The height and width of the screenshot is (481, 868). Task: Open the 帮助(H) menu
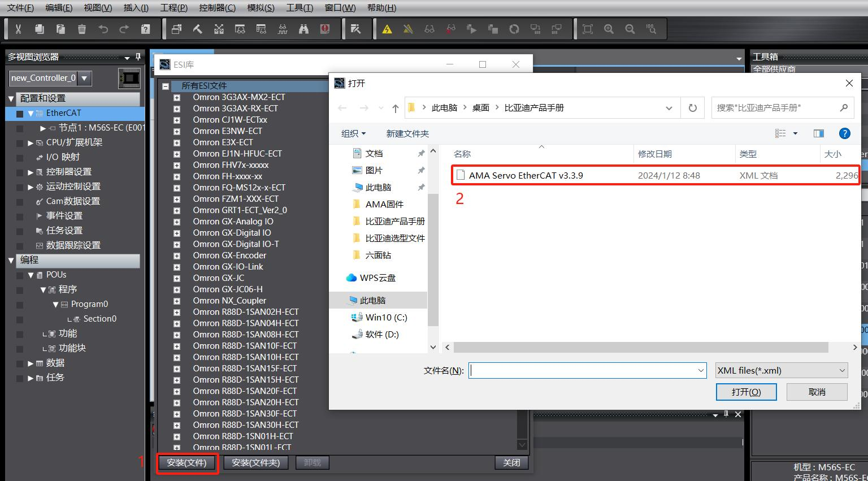point(382,8)
